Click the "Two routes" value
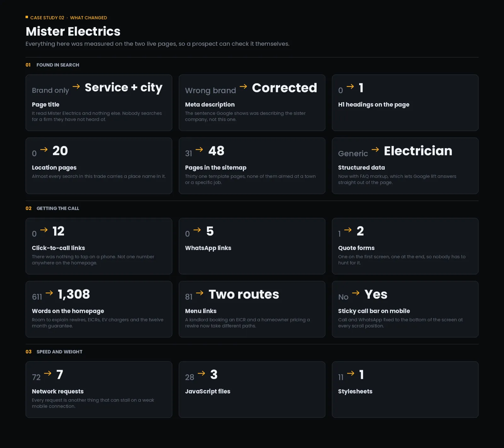Image resolution: width=504 pixels, height=448 pixels. point(244,294)
